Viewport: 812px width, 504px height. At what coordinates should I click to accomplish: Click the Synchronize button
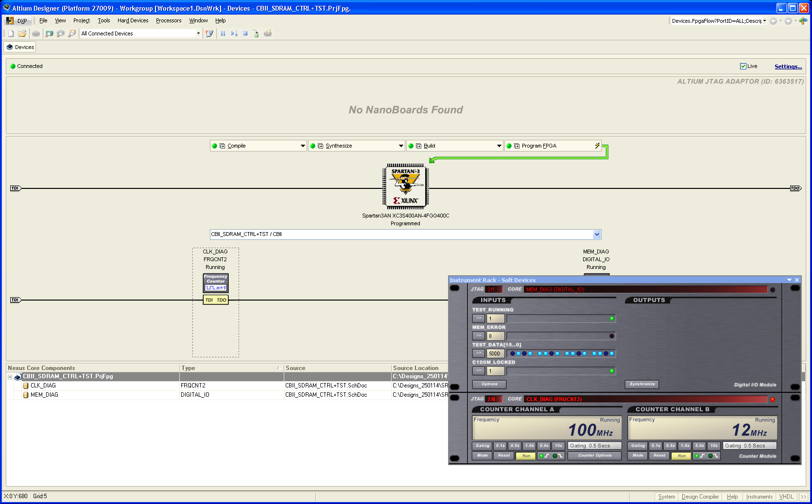pos(642,384)
